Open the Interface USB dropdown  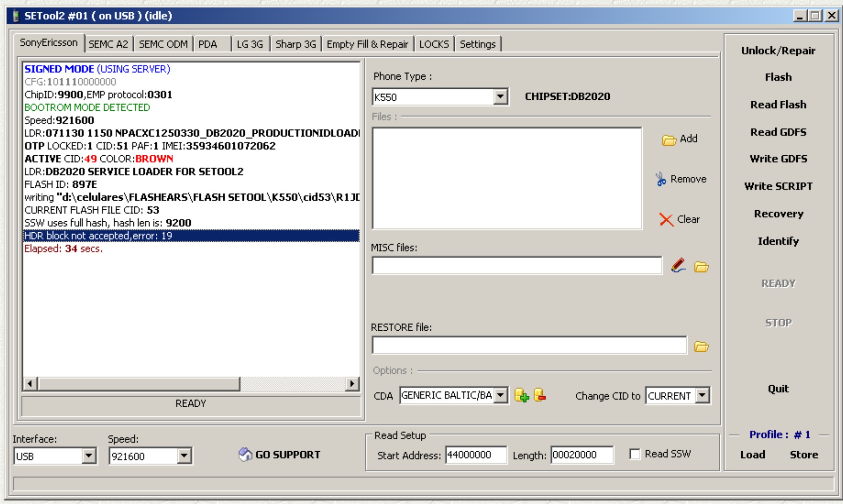click(88, 456)
